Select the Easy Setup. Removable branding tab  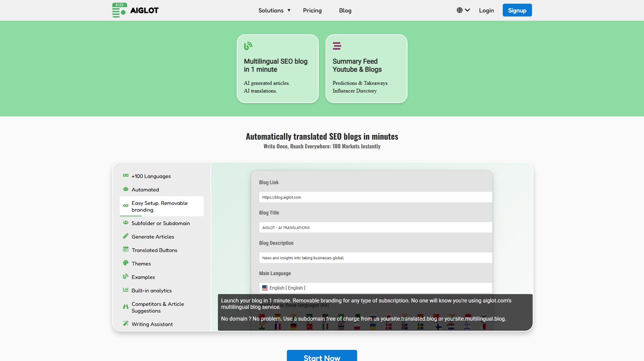click(x=162, y=206)
